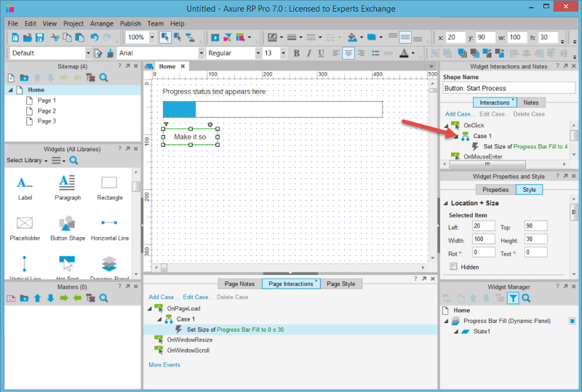Click the Format Painter brush icon
This screenshot has height=392, width=582.
(110, 53)
